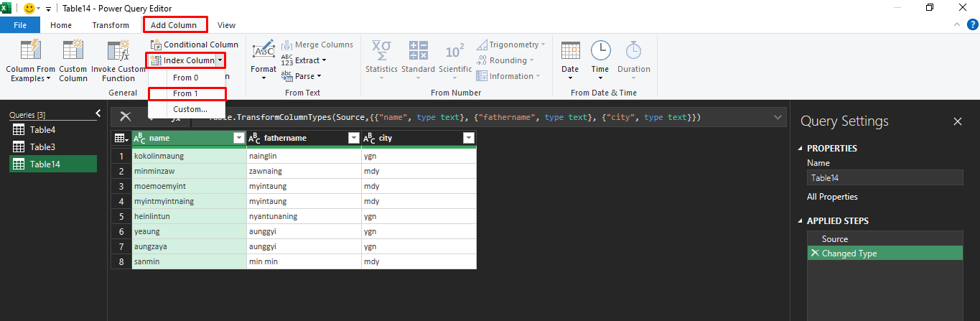Click the Index Column button
Image resolution: width=980 pixels, height=321 pixels.
(x=182, y=60)
